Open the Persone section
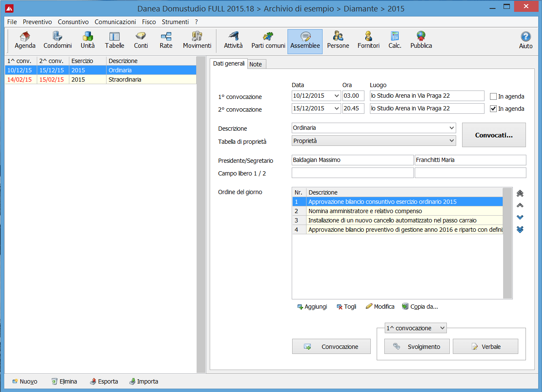The image size is (542, 392). coord(338,41)
